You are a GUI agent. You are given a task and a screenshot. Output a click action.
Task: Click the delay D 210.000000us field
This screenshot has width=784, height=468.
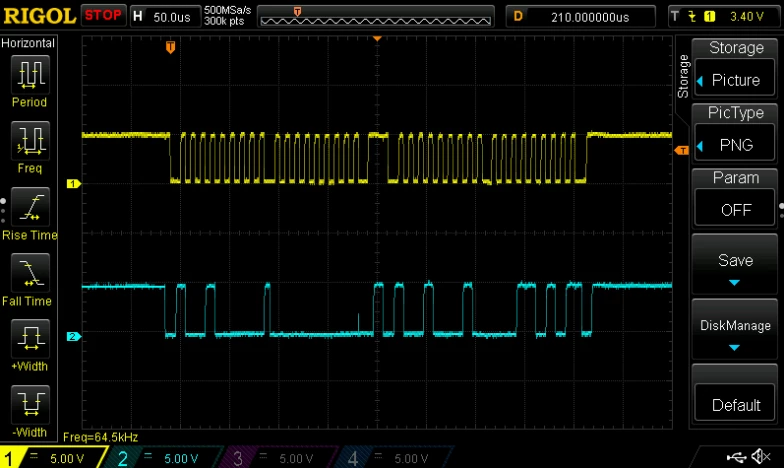[x=580, y=16]
